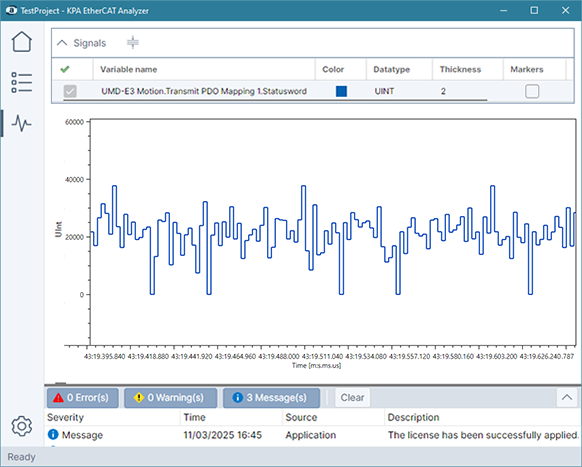Click the thickness value 2 cell

[443, 91]
